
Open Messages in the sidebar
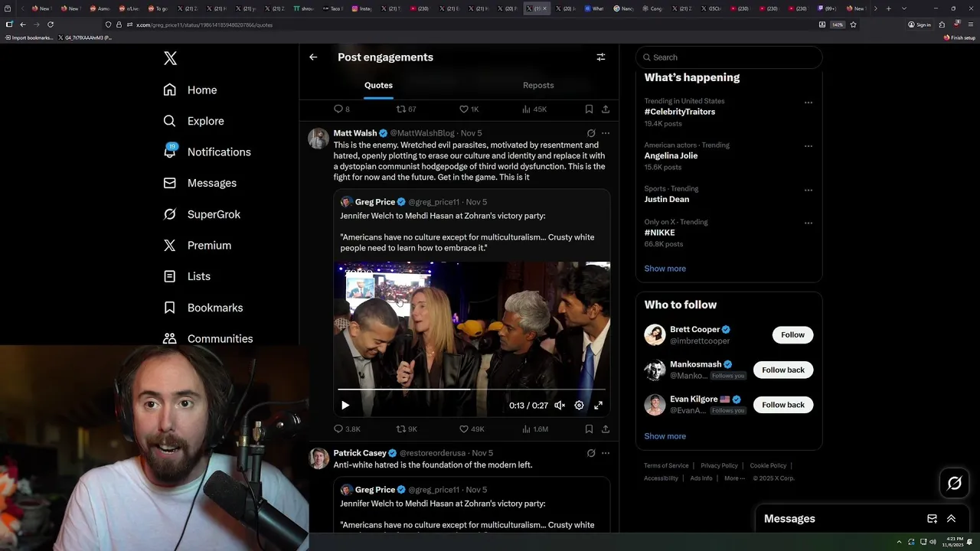tap(200, 183)
